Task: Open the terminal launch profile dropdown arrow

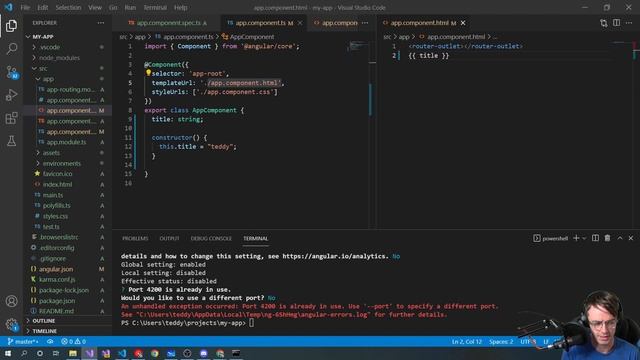Action: tap(584, 238)
